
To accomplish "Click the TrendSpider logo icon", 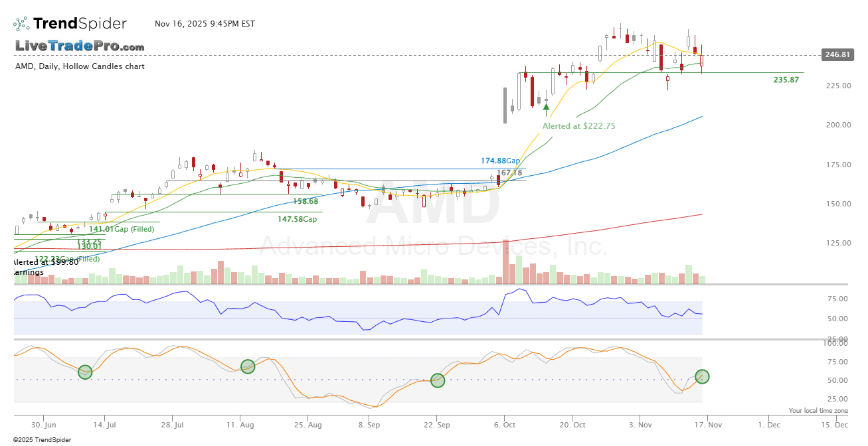I will click(21, 24).
